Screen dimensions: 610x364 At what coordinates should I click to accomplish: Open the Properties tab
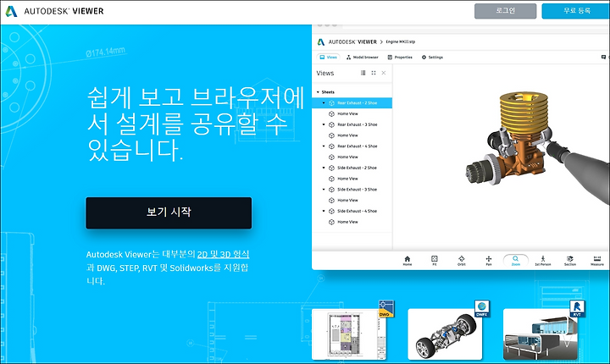pyautogui.click(x=400, y=58)
